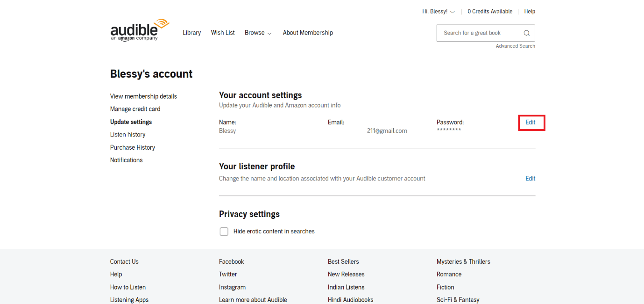The width and height of the screenshot is (644, 304).
Task: Open New Releases footer link
Action: click(346, 275)
